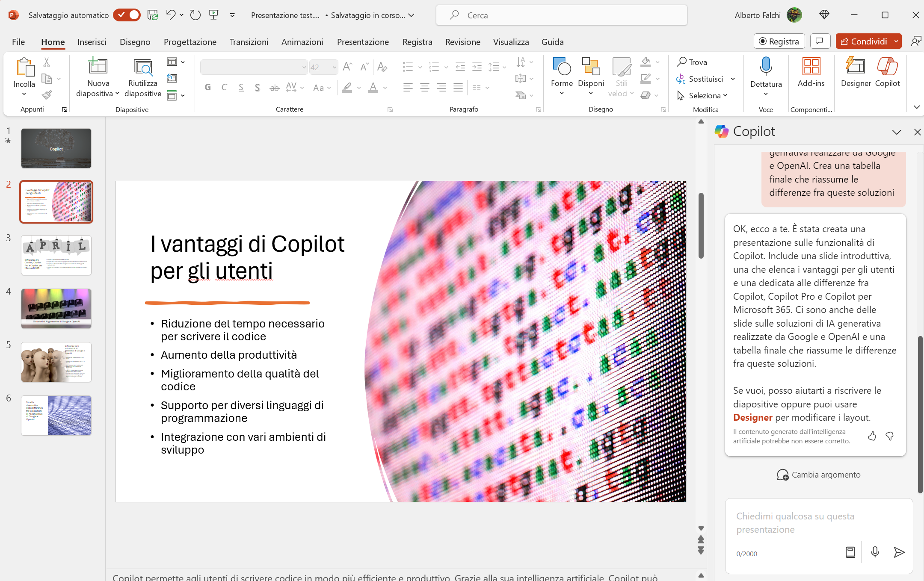Toggle left text alignment
Viewport: 924px width, 581px height.
tap(408, 88)
